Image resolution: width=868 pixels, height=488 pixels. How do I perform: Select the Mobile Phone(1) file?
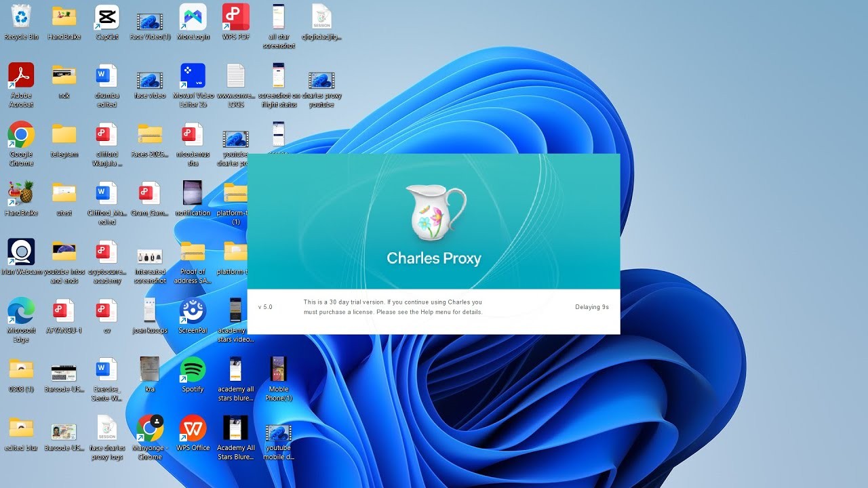[279, 380]
